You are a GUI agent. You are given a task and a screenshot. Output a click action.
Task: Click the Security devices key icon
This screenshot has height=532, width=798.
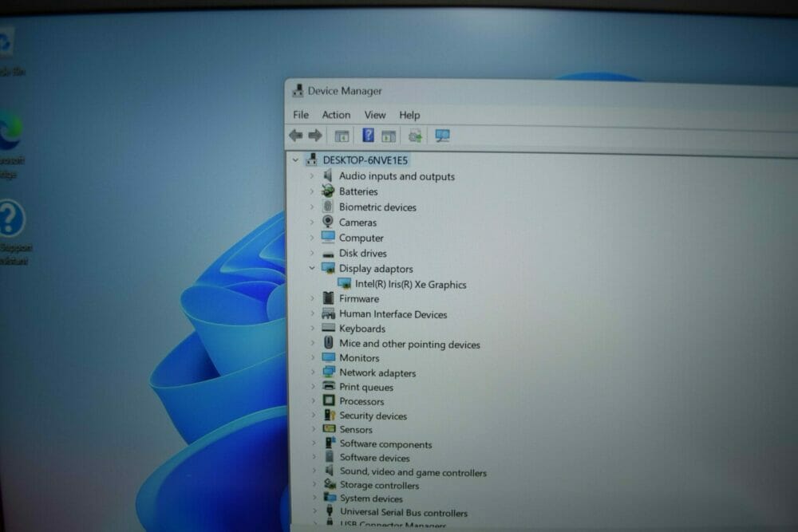point(330,415)
